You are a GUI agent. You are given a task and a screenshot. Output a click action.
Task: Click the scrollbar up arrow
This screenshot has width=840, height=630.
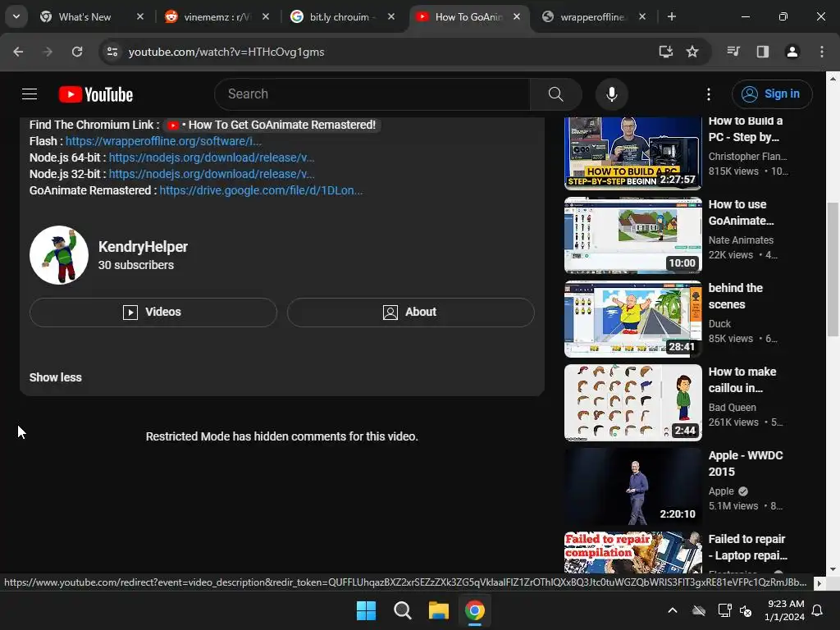point(833,78)
